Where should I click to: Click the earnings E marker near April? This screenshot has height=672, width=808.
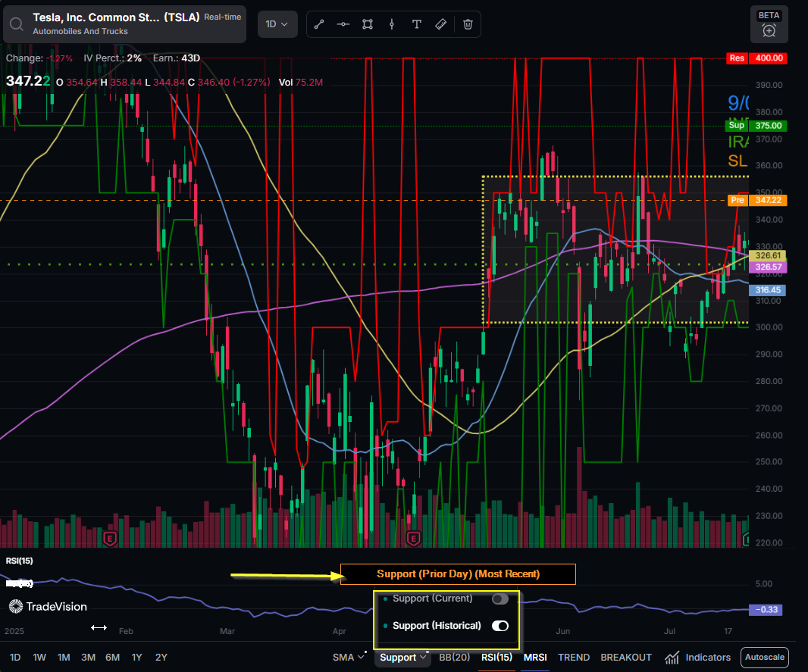pyautogui.click(x=413, y=539)
